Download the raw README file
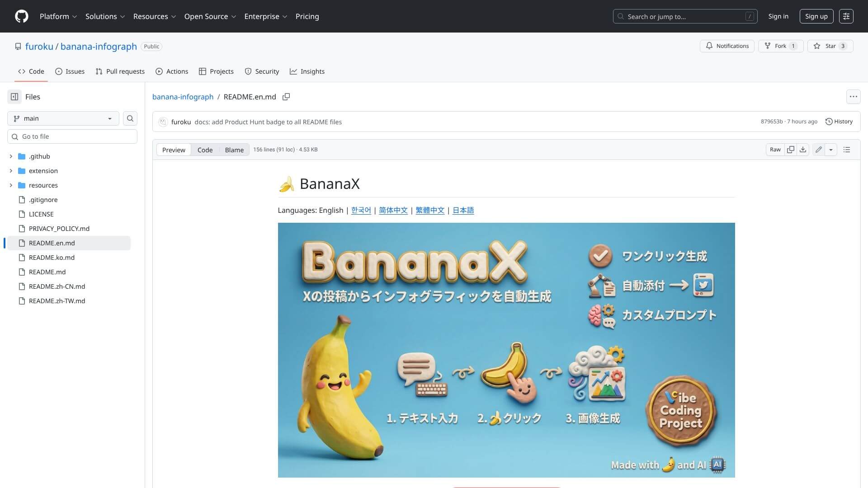Screen dimensions: 868x488 tap(803, 149)
